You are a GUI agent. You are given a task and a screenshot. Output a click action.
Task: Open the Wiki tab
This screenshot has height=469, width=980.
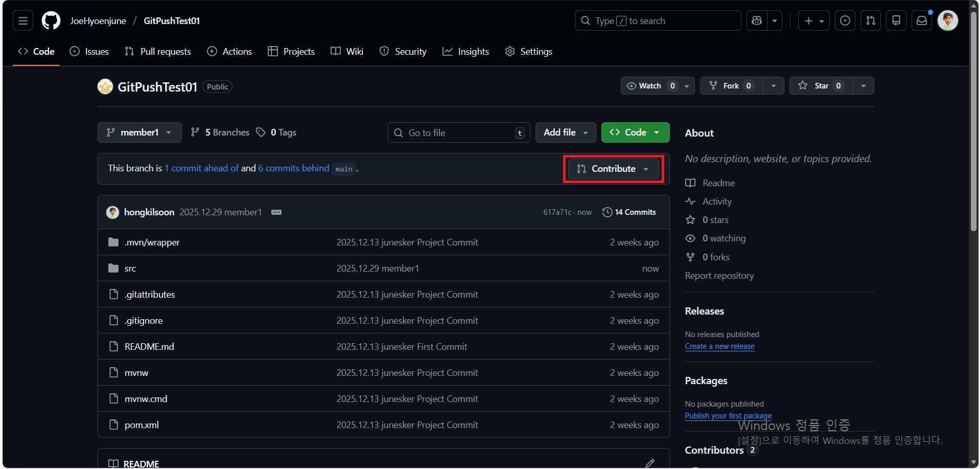(347, 52)
